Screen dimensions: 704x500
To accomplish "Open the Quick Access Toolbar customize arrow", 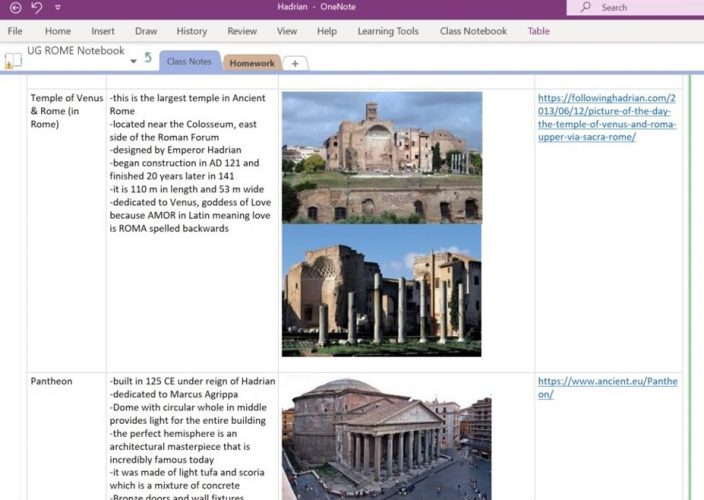I will (58, 8).
